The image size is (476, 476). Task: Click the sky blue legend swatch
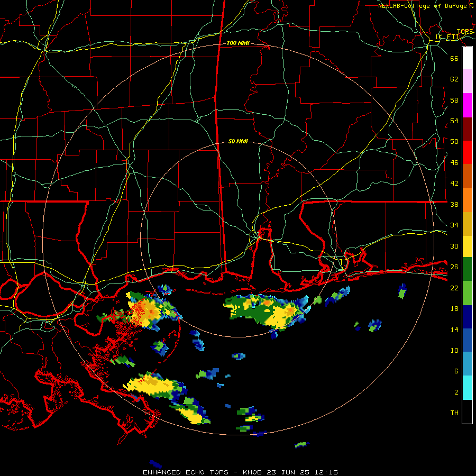point(467,364)
